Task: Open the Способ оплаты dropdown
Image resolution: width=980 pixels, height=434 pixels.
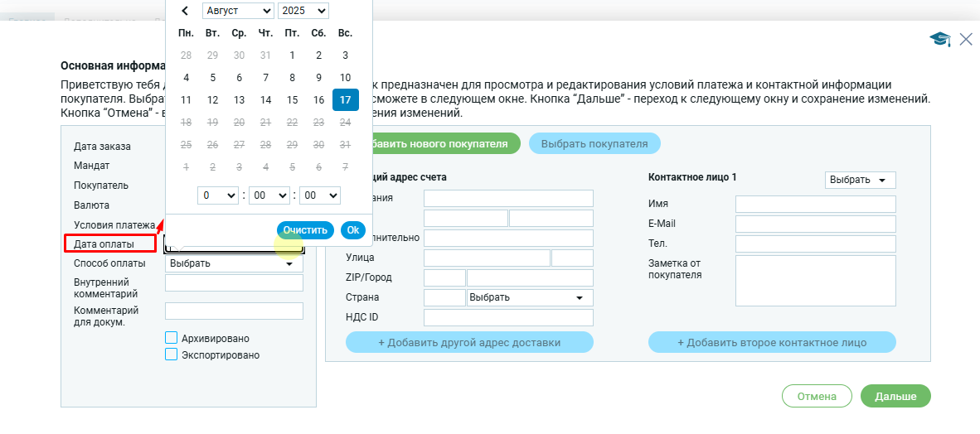Action: (x=234, y=263)
